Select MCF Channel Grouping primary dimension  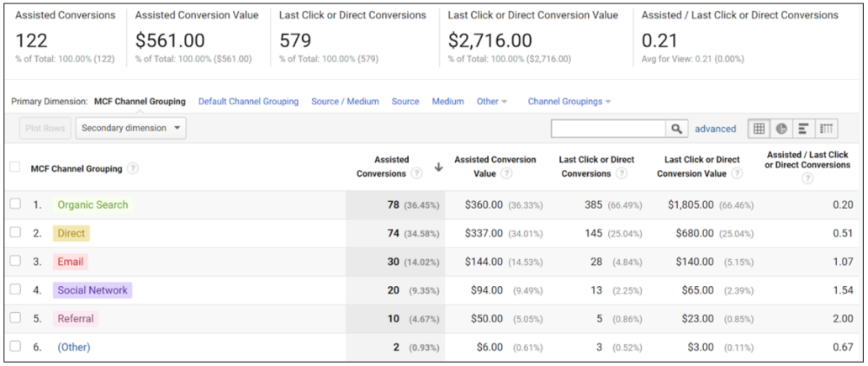[140, 101]
